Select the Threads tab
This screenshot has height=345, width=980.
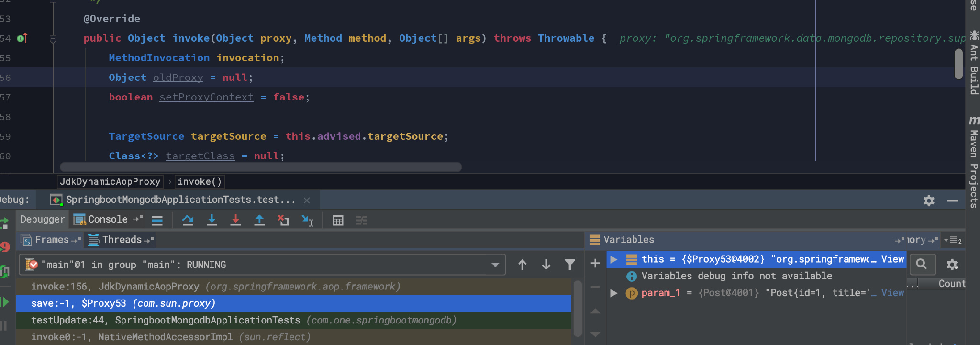[122, 240]
